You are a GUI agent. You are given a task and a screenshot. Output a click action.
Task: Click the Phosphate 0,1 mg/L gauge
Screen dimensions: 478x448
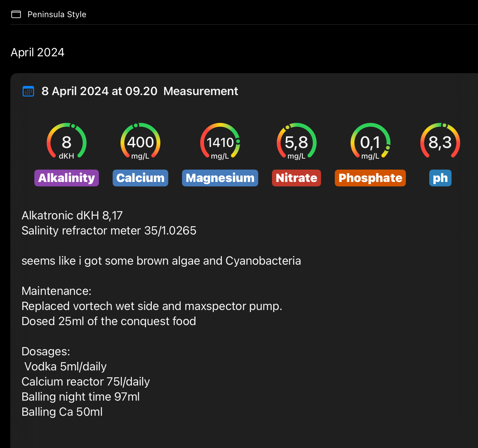tap(370, 142)
